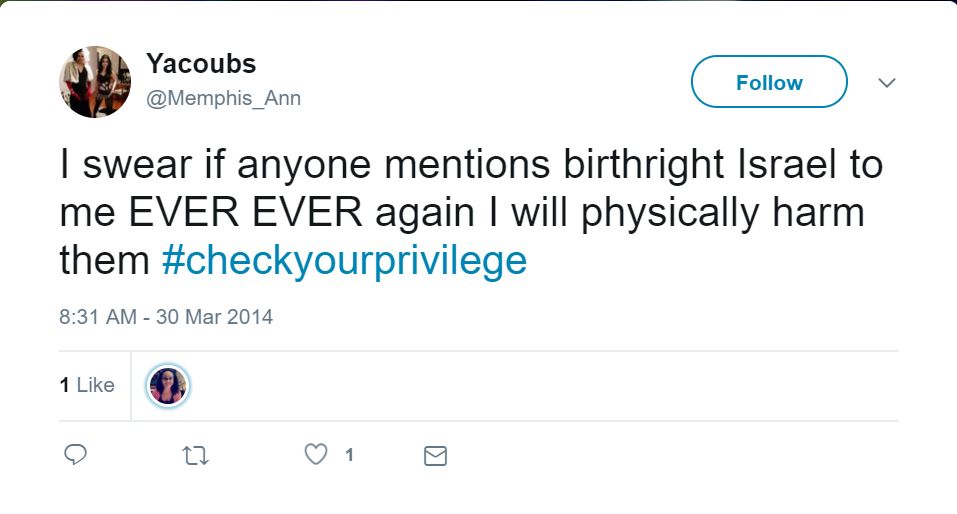Viewport: 957px width, 514px height.
Task: Open the #checkyourprivilege hashtag
Action: pos(343,260)
